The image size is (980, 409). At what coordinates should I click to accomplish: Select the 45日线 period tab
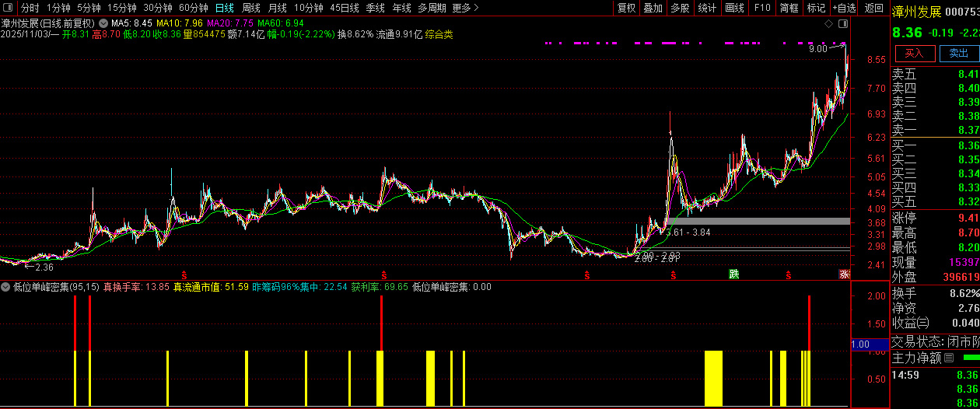[345, 8]
